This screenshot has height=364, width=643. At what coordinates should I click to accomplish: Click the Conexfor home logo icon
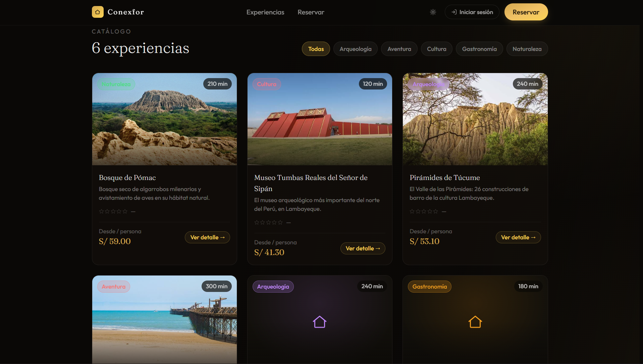98,12
